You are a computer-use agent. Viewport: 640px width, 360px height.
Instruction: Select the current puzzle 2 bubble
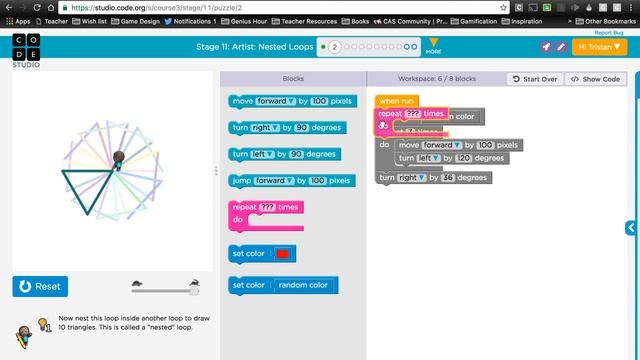click(x=334, y=47)
